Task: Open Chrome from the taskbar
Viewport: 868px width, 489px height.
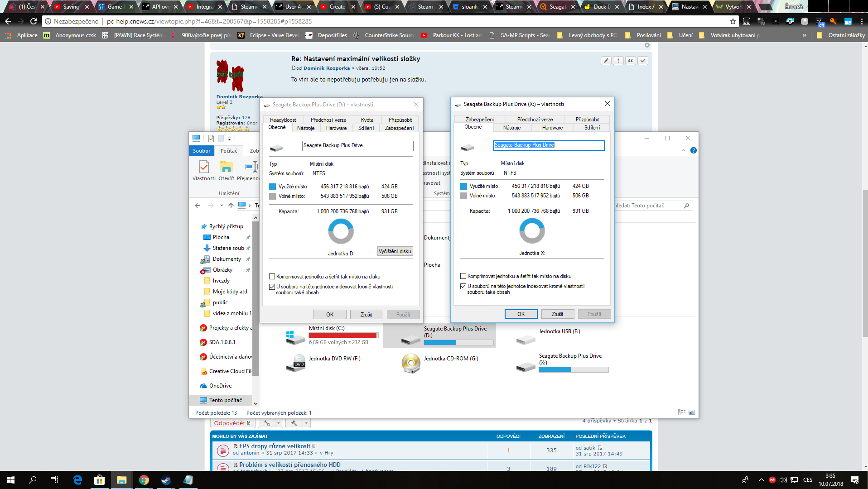Action: 144,480
